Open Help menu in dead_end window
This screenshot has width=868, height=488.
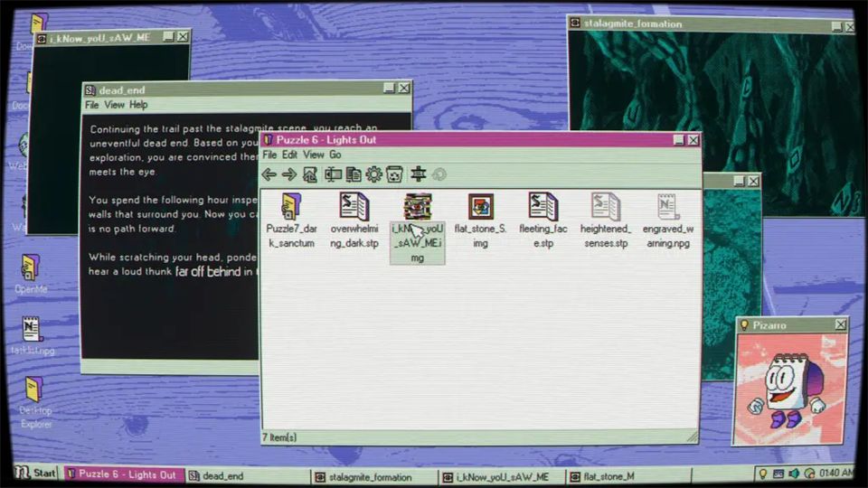tap(138, 105)
